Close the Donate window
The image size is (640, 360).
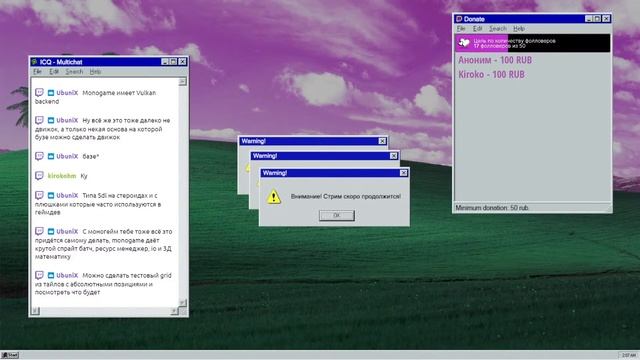coord(606,19)
